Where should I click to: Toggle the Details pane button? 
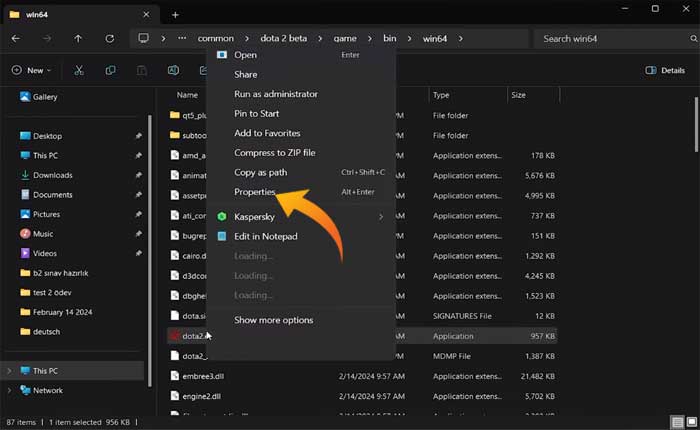665,71
